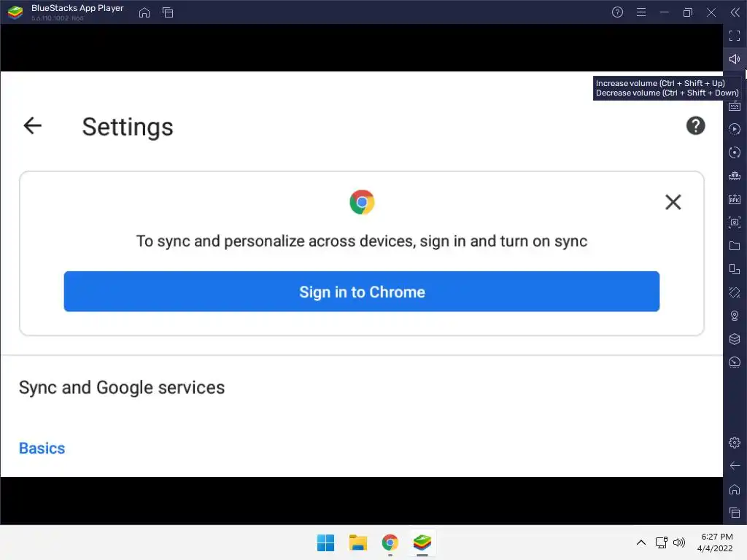Screen dimensions: 747x560
Task: Open BlueStacks hamburger menu
Action: pos(641,12)
